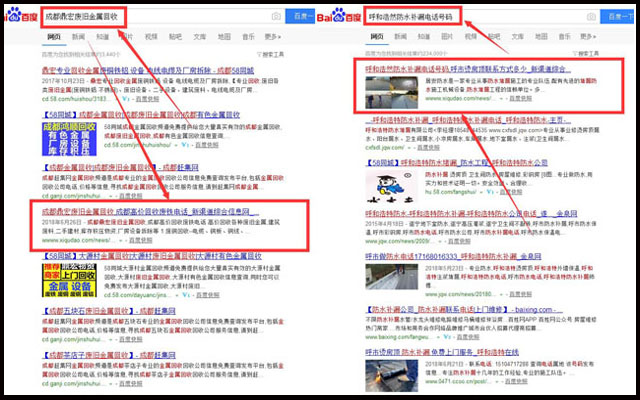This screenshot has width=640, height=400.
Task: Switch to the 图片 tab on the right page
Action: (447, 36)
